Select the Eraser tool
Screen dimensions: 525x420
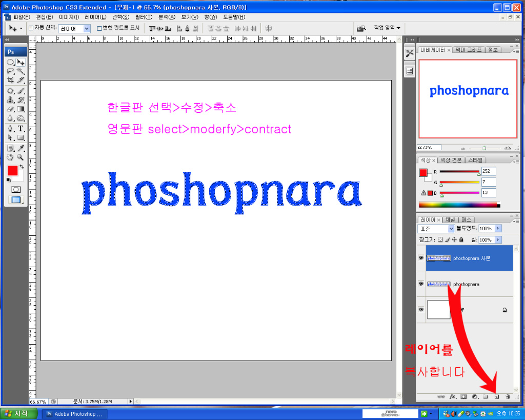(x=10, y=109)
